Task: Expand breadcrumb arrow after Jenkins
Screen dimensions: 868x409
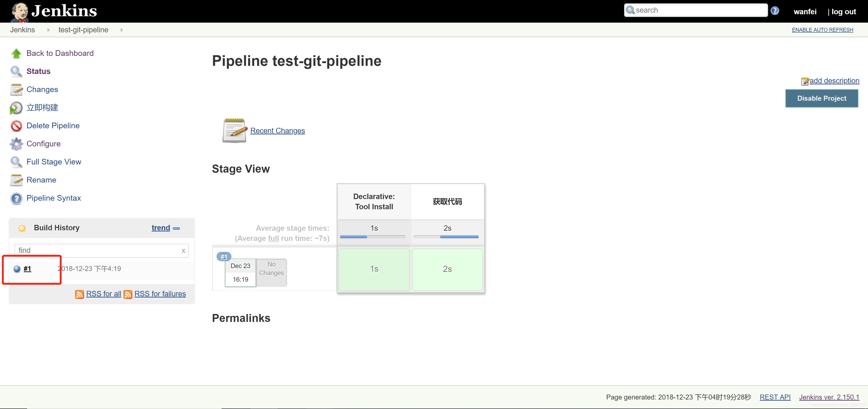Action: (x=48, y=30)
